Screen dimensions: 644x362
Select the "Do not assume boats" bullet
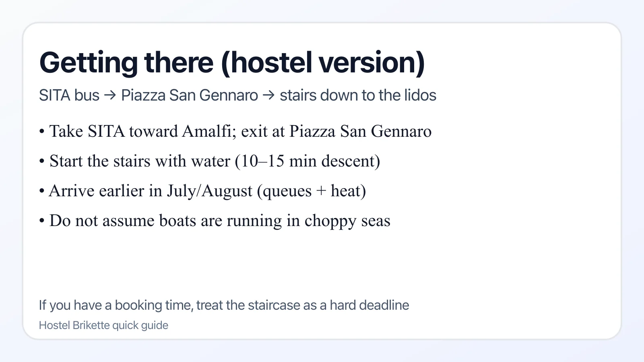[220, 221]
